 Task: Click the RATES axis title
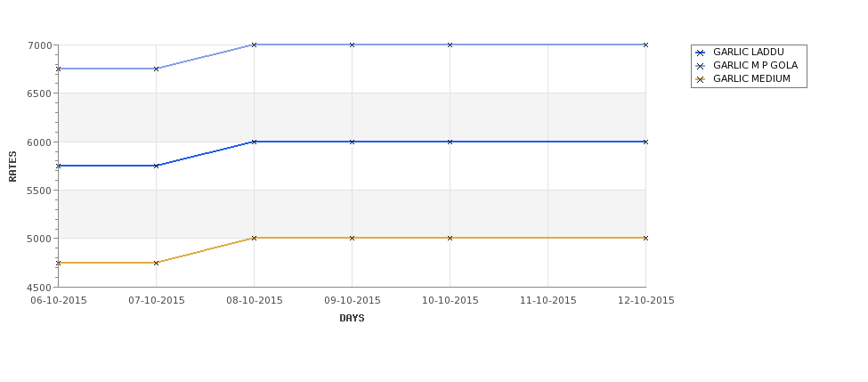pyautogui.click(x=12, y=167)
